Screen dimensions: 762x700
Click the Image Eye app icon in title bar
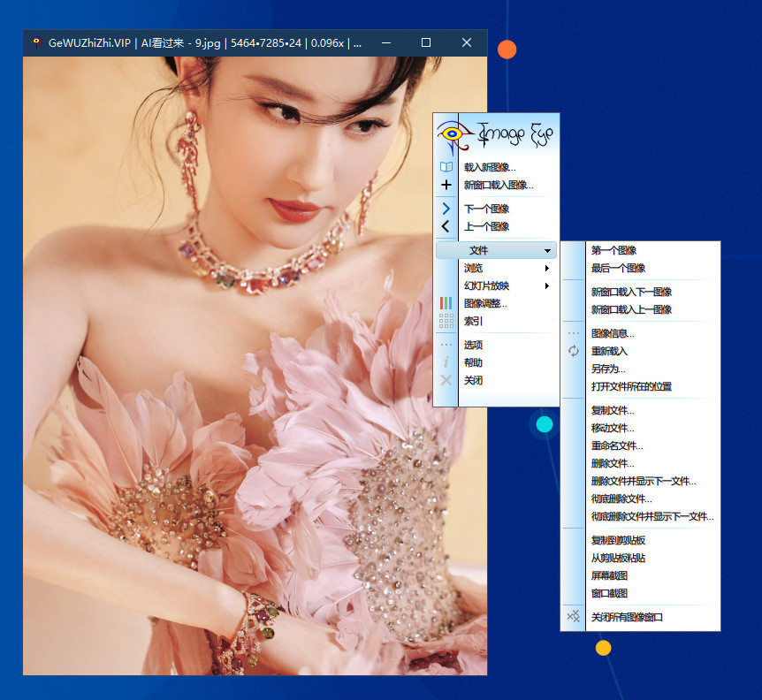click(36, 42)
